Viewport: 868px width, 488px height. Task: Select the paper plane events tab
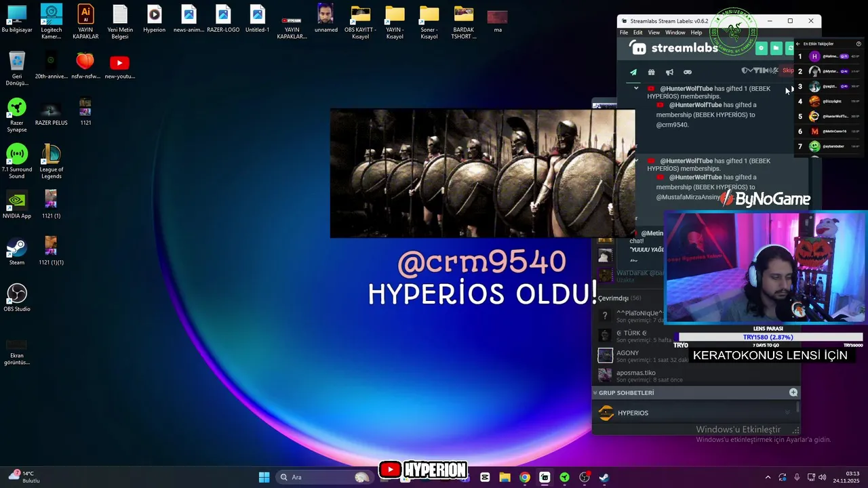(x=633, y=72)
